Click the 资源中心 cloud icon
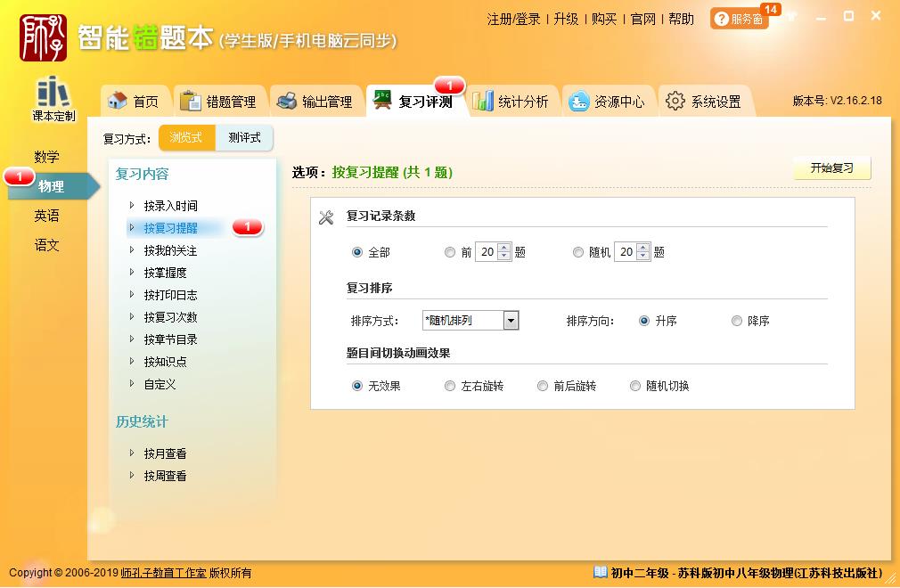This screenshot has height=588, width=900. (579, 101)
